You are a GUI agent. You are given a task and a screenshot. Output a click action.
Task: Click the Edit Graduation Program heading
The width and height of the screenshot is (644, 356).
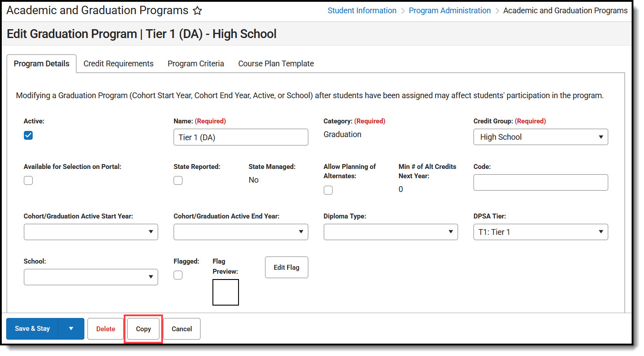142,34
